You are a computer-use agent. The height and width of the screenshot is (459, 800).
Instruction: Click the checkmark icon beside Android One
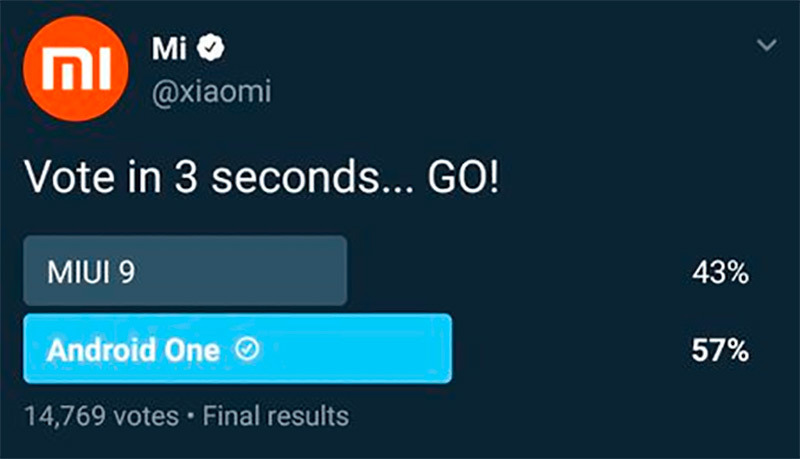click(246, 349)
